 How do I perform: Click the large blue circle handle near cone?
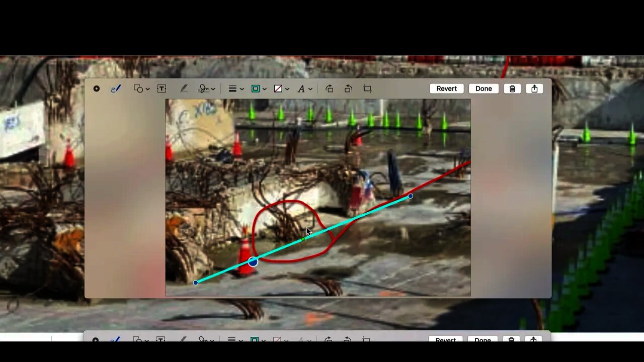tap(253, 261)
